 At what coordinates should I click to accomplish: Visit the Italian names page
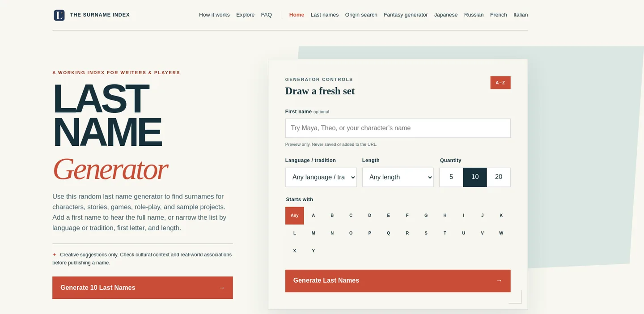tap(521, 15)
